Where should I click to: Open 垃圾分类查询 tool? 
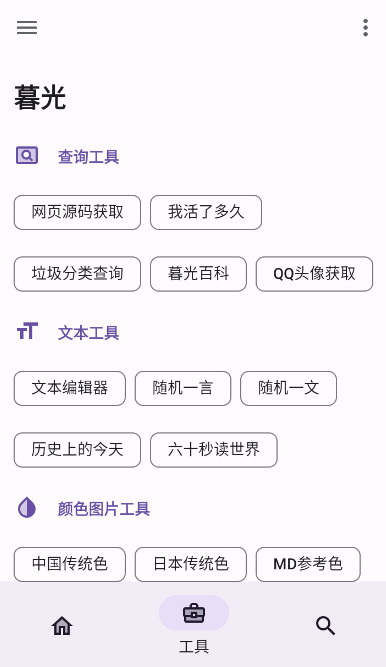[77, 274]
